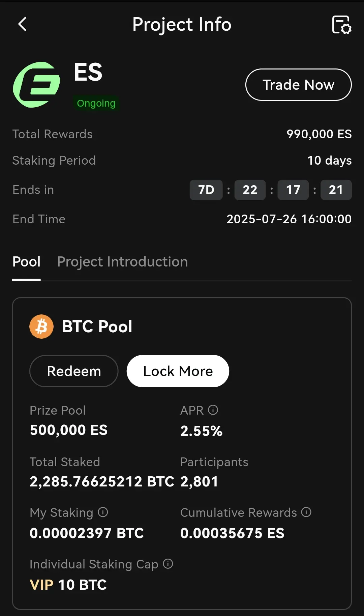Click the Lock More button

[x=178, y=371]
